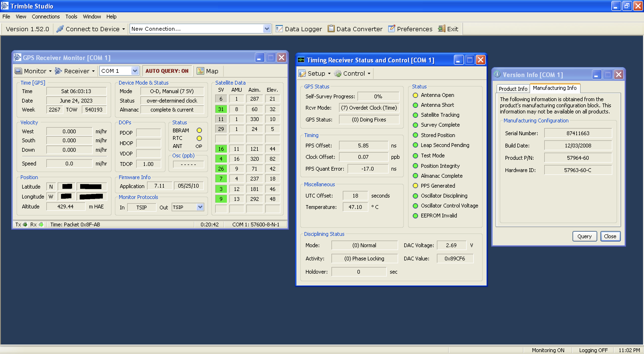Expand the Connect to Device dropdown arrow

pyautogui.click(x=123, y=29)
